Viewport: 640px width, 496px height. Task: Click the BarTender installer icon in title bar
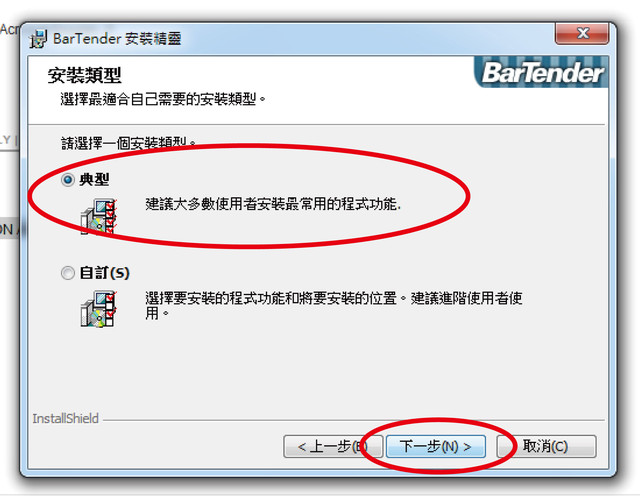[38, 39]
